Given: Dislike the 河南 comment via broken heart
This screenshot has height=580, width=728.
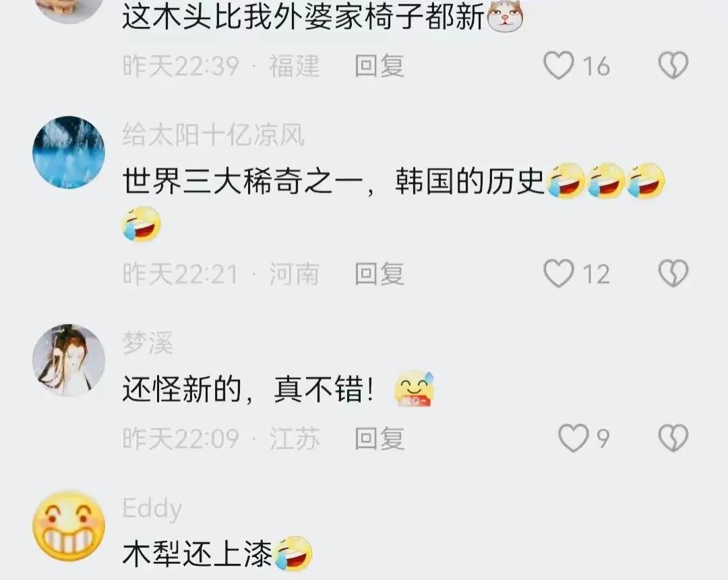Looking at the screenshot, I should pyautogui.click(x=673, y=273).
